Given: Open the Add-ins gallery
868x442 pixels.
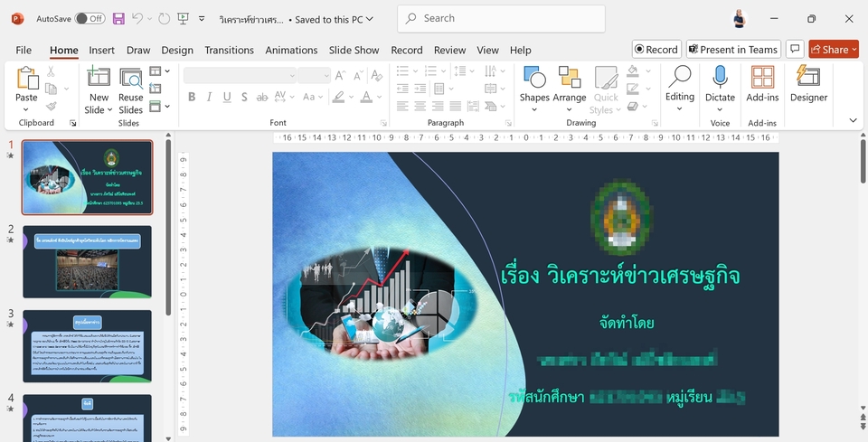Looking at the screenshot, I should (762, 84).
